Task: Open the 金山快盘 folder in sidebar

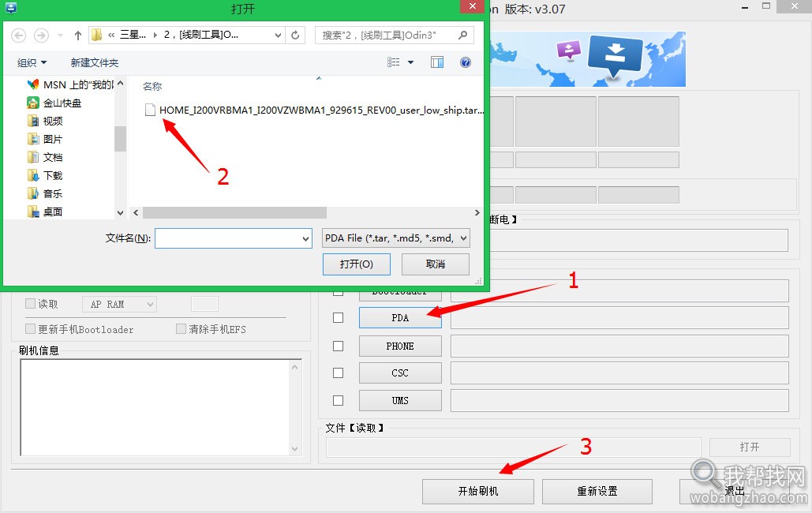Action: (x=62, y=103)
